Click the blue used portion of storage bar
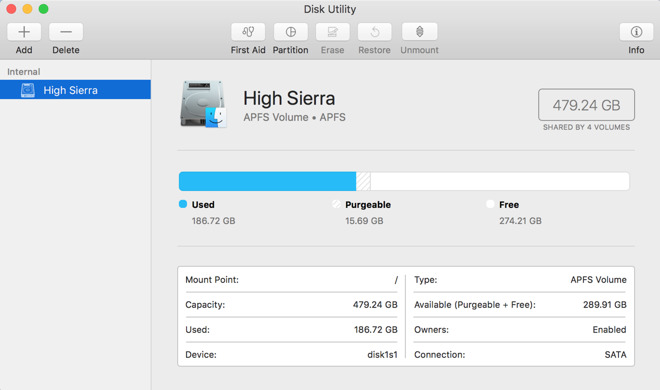The width and height of the screenshot is (660, 390). (267, 181)
